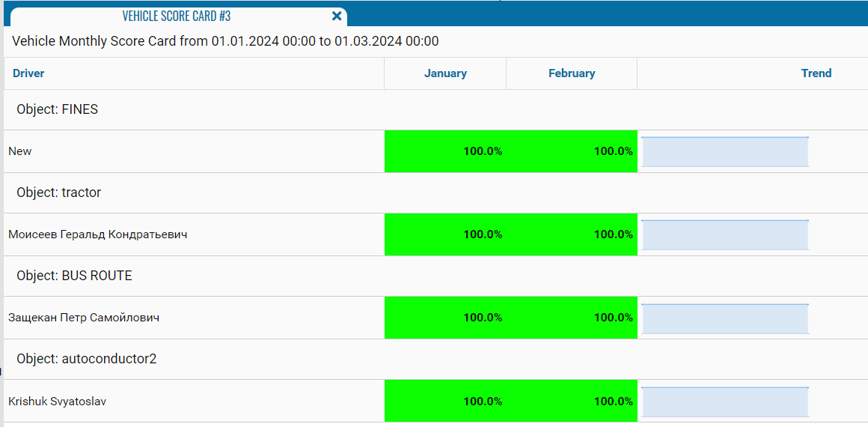Viewport: 868px width, 427px height.
Task: Click driver Моисеев Геральд Кондратьевич
Action: tap(98, 234)
